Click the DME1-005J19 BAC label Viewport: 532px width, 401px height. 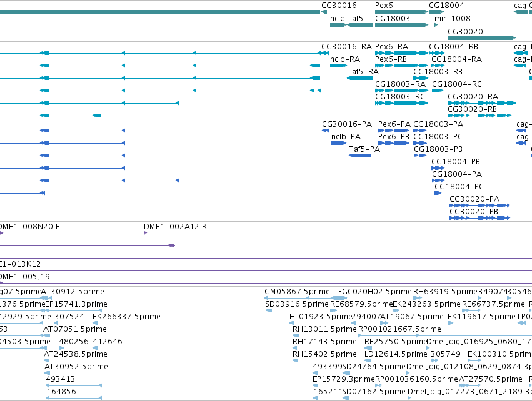click(x=25, y=277)
